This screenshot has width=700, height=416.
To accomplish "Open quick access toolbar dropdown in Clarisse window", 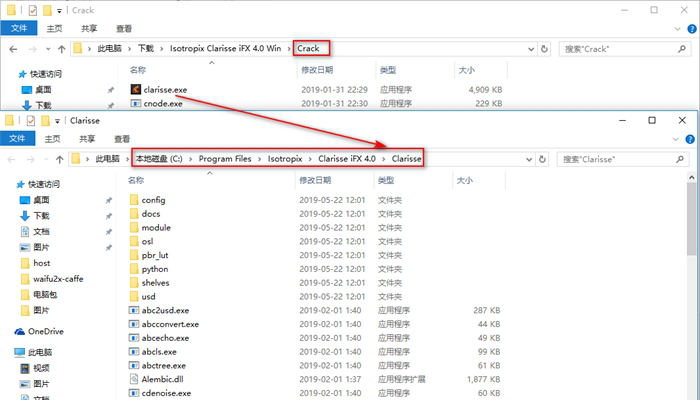I will coord(57,121).
